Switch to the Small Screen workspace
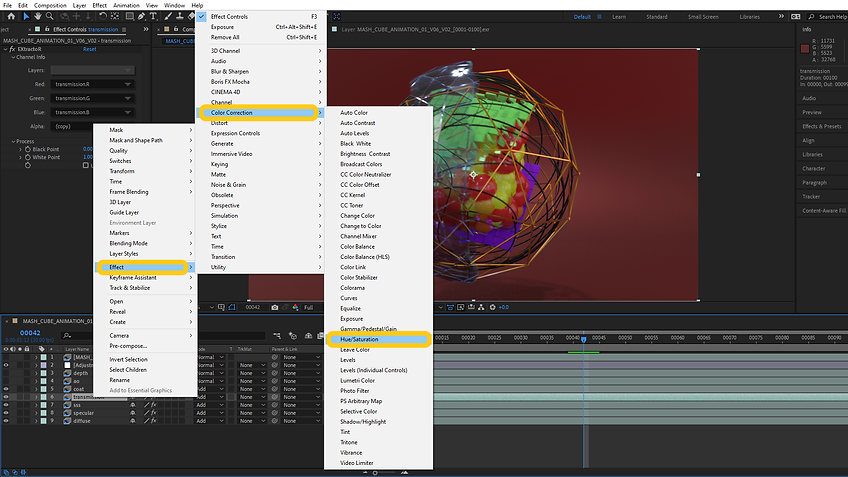The width and height of the screenshot is (848, 477). [x=703, y=17]
